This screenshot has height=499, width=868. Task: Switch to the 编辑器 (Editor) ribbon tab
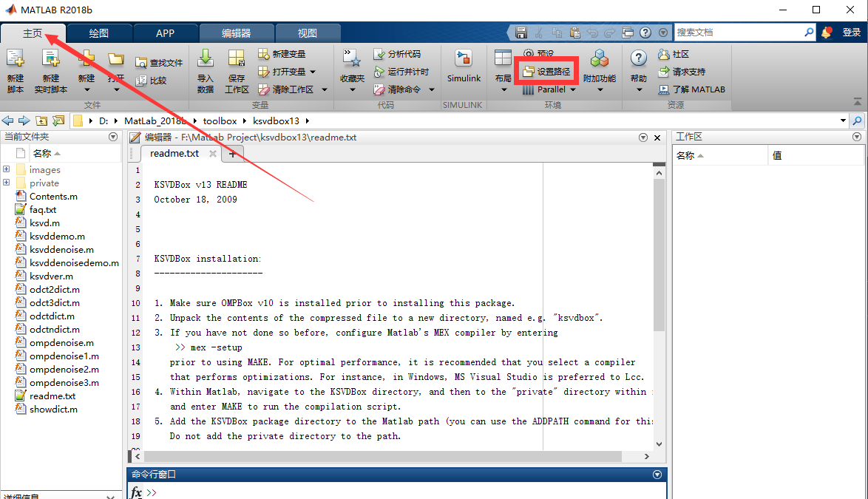click(237, 33)
